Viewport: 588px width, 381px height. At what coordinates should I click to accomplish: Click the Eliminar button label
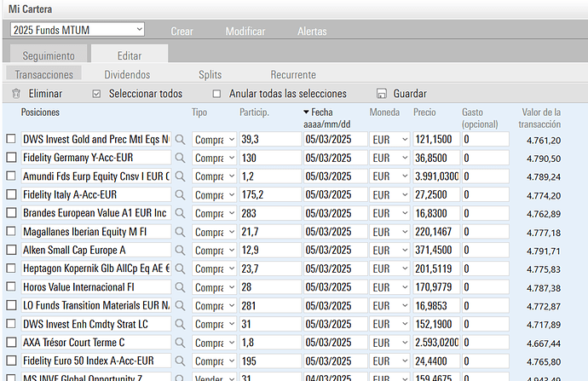pos(45,94)
